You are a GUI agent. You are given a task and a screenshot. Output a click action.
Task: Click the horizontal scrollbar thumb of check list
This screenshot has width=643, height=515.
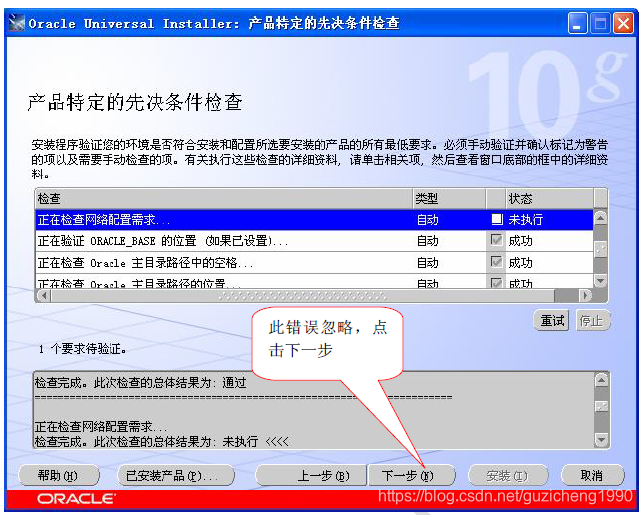coord(303,295)
